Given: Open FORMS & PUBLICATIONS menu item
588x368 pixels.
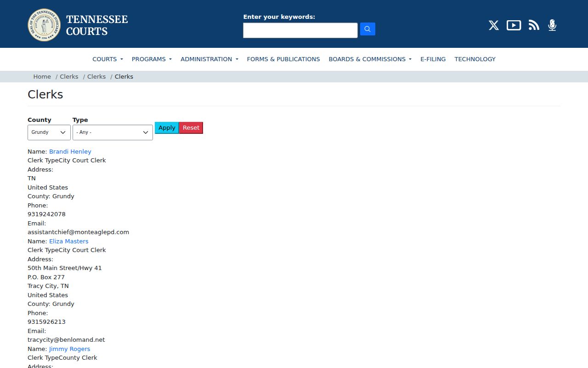Looking at the screenshot, I should (x=283, y=59).
